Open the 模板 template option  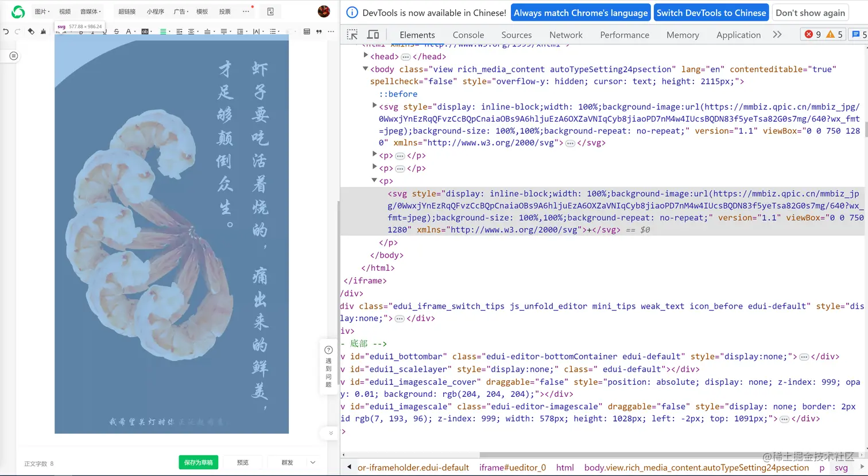(x=202, y=11)
